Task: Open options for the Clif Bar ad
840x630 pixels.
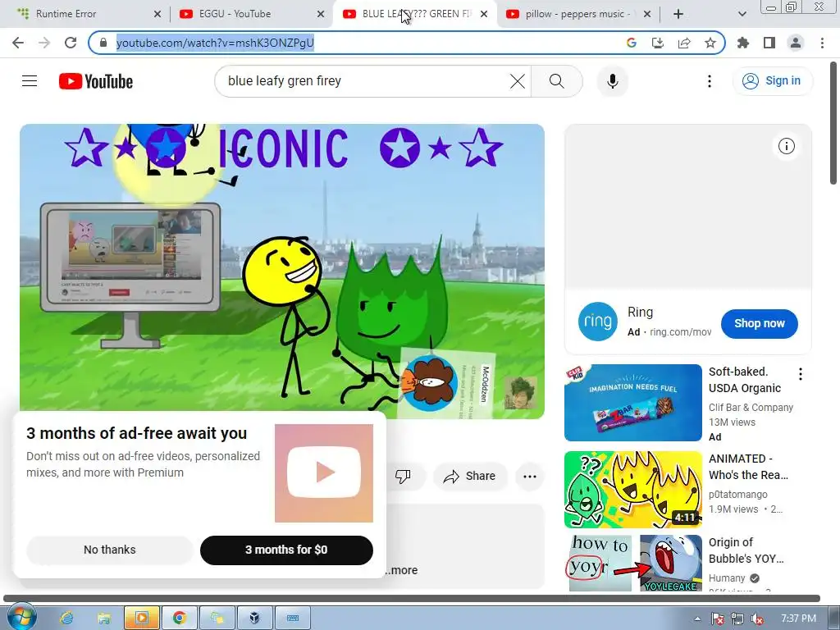Action: click(x=801, y=374)
